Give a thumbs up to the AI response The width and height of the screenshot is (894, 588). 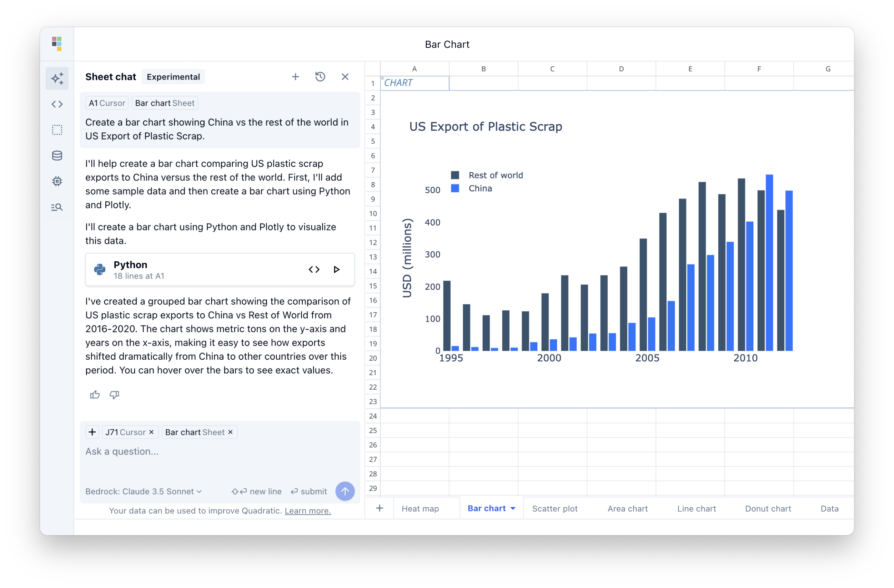pos(95,395)
